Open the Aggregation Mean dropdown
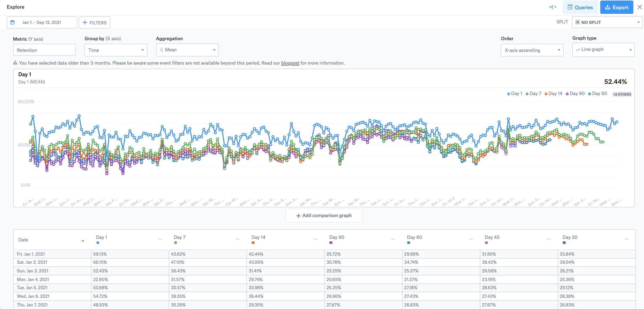The width and height of the screenshot is (644, 309). click(x=187, y=50)
